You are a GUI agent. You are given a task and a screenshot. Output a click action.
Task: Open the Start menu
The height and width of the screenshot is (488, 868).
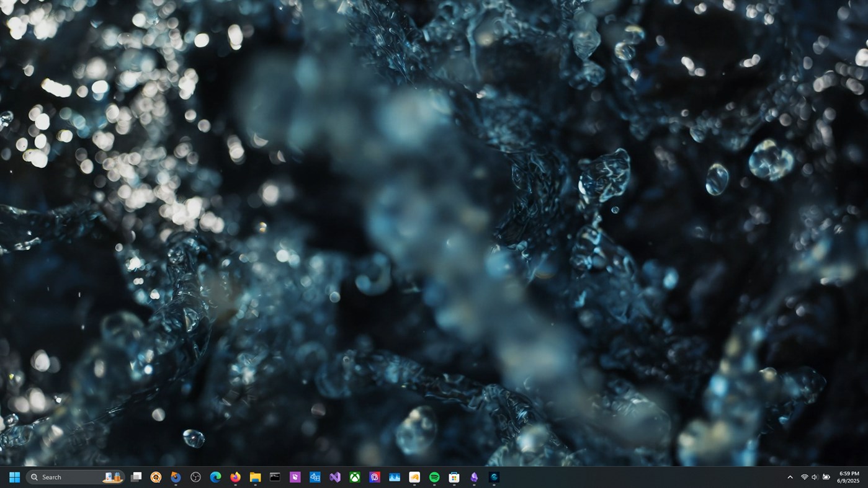coord(14,477)
